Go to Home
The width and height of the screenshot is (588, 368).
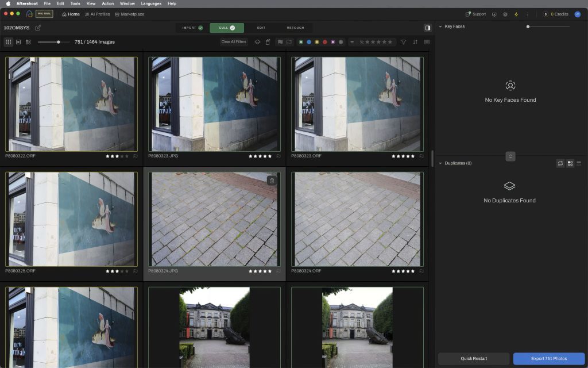coord(71,14)
